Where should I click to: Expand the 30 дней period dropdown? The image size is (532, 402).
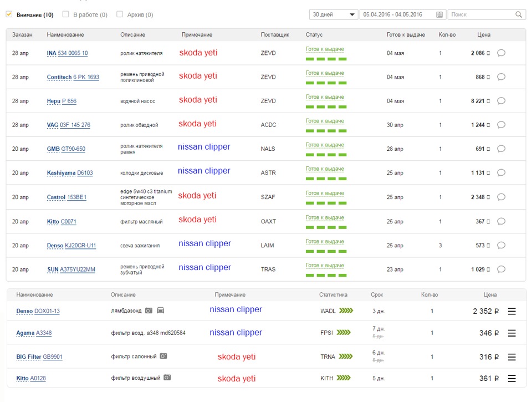click(334, 14)
